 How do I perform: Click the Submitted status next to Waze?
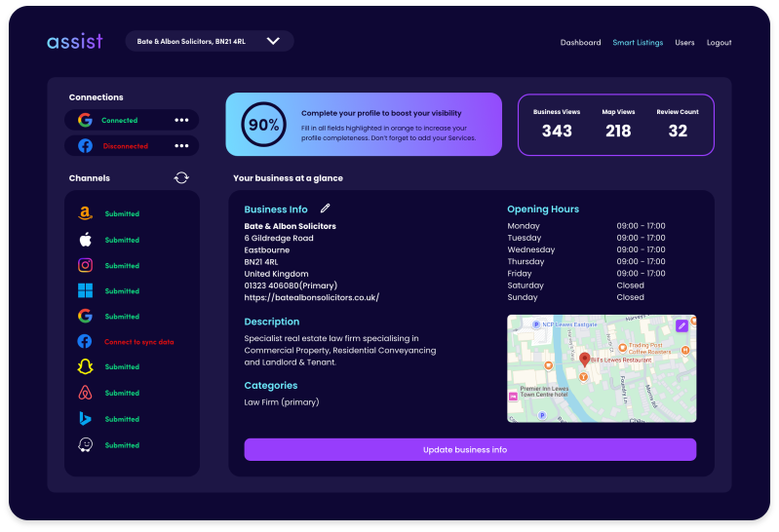pos(122,445)
